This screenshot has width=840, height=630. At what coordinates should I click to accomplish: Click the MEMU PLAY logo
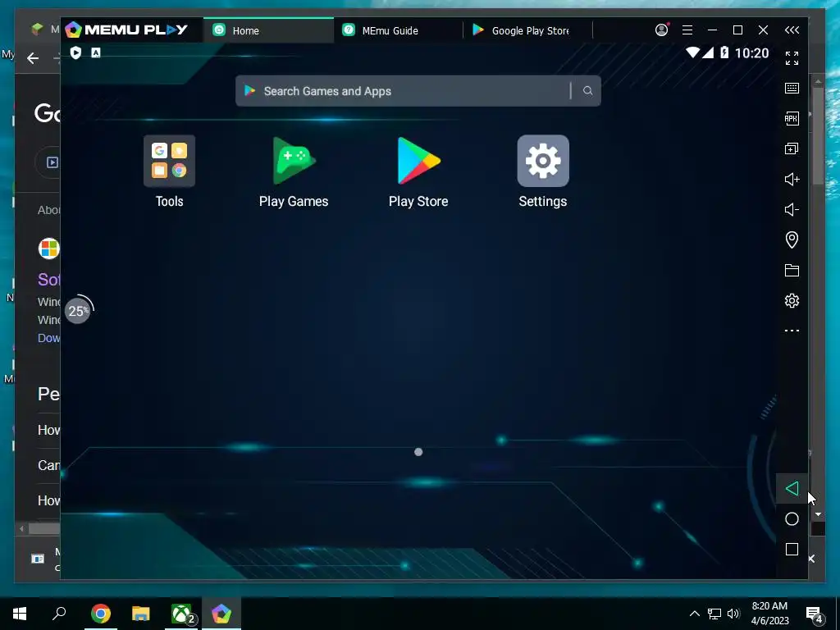pyautogui.click(x=126, y=30)
